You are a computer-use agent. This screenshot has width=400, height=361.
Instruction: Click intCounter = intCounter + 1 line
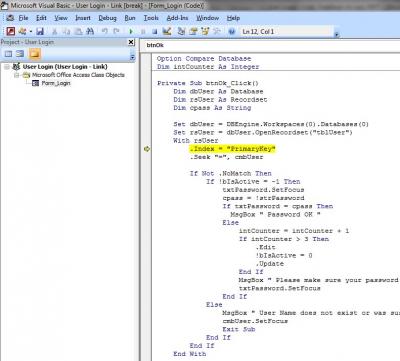tap(294, 231)
